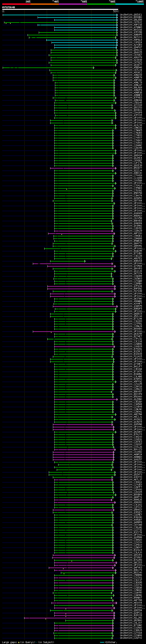Select hit label UniRef100_A1ZDN0

[x=131, y=399]
